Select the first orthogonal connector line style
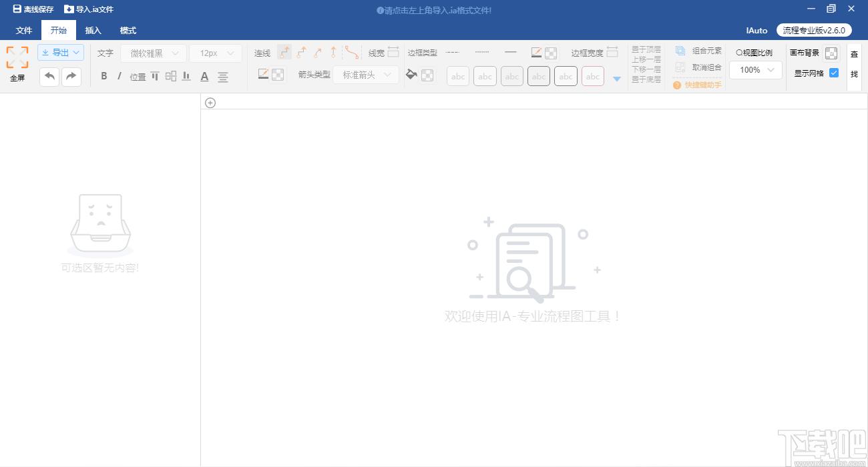The width and height of the screenshot is (868, 467). (284, 52)
